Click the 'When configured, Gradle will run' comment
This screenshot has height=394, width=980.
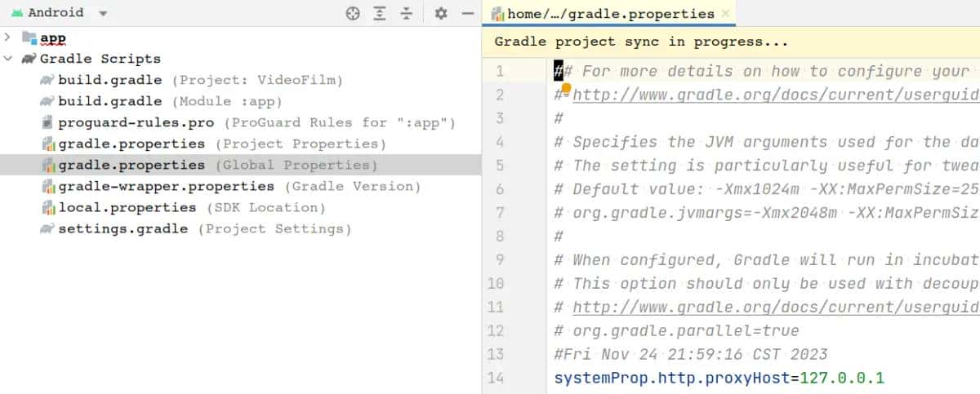[767, 260]
